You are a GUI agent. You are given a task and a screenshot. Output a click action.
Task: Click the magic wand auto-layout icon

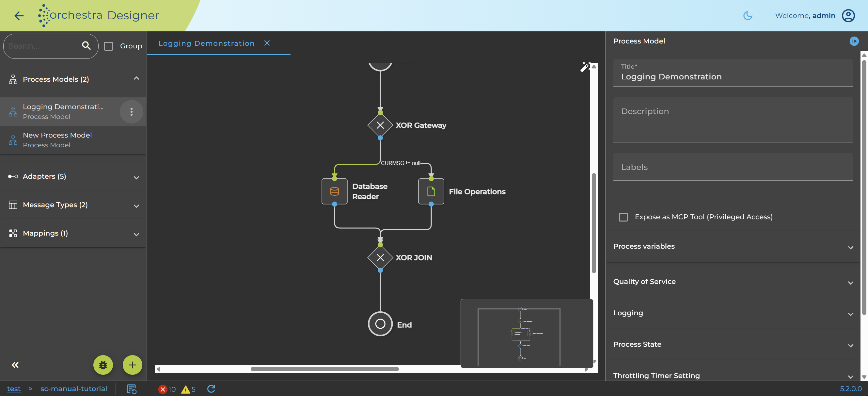click(585, 66)
